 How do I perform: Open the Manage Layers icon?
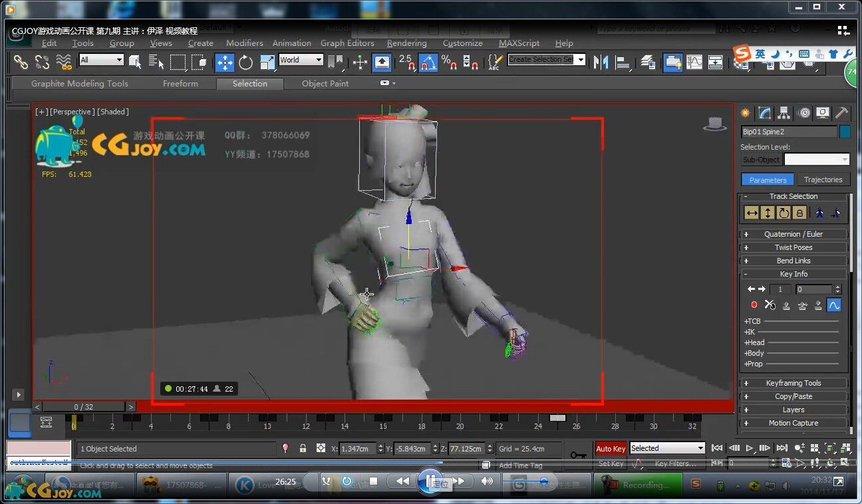(x=648, y=62)
